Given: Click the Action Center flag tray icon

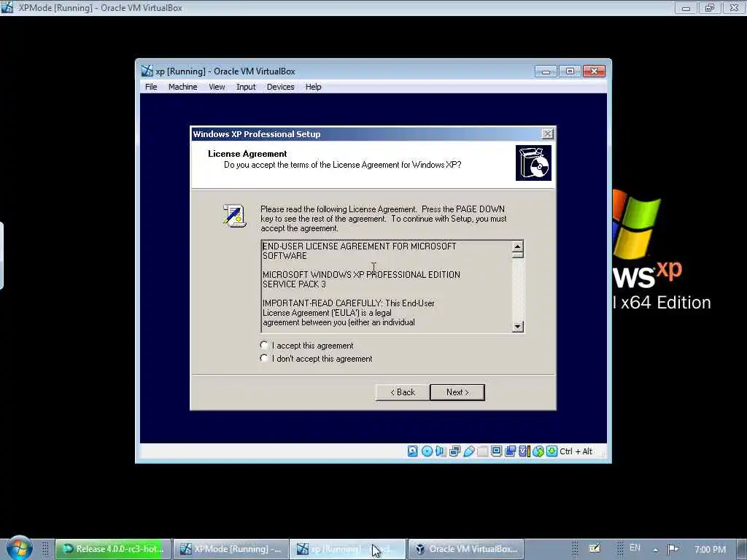Looking at the screenshot, I should 673,548.
